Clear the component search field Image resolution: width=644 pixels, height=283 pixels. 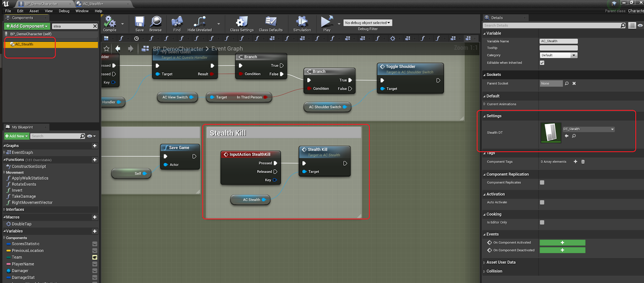(x=95, y=26)
